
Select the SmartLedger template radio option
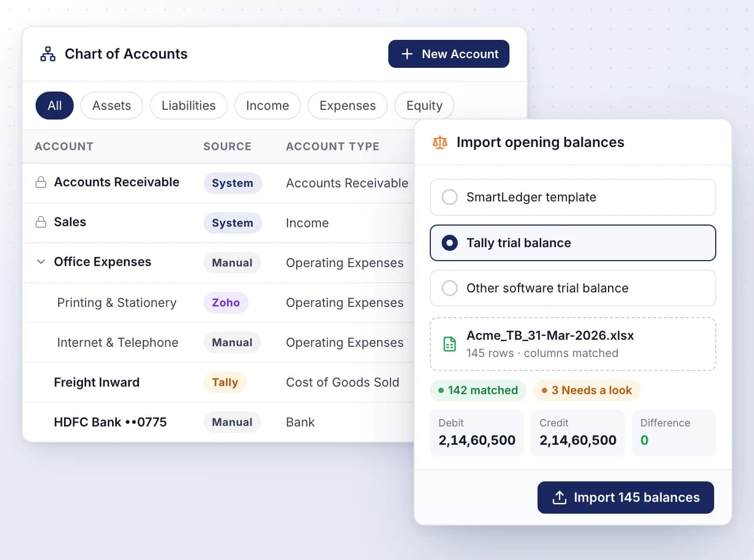573,197
